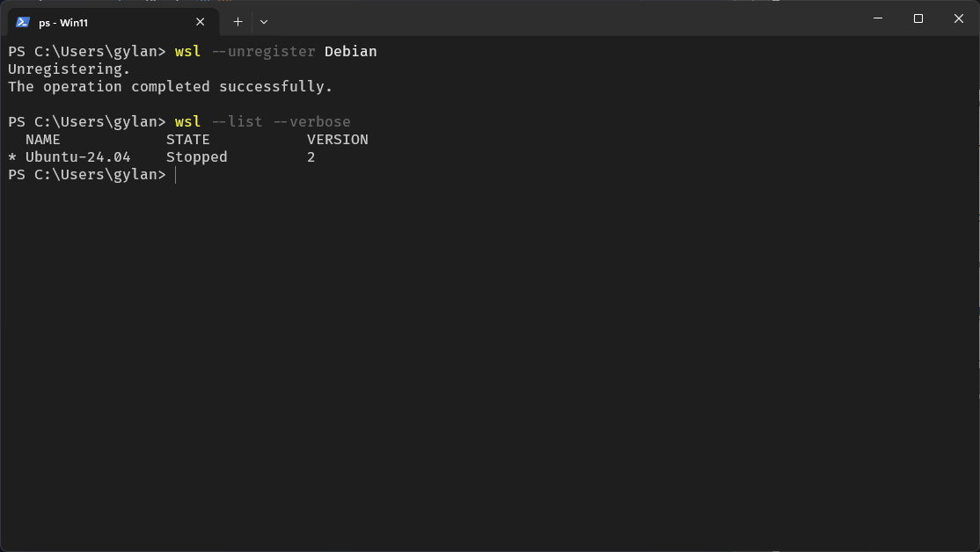Click the NAME column header
Image resolution: width=980 pixels, height=552 pixels.
click(43, 140)
